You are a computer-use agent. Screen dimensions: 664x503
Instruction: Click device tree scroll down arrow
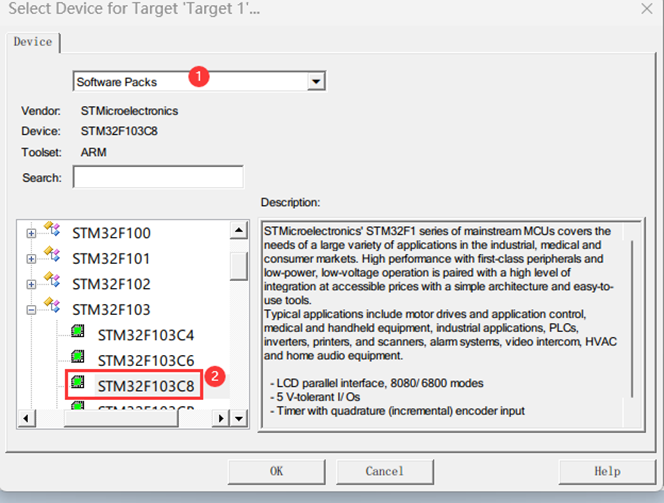pos(239,419)
